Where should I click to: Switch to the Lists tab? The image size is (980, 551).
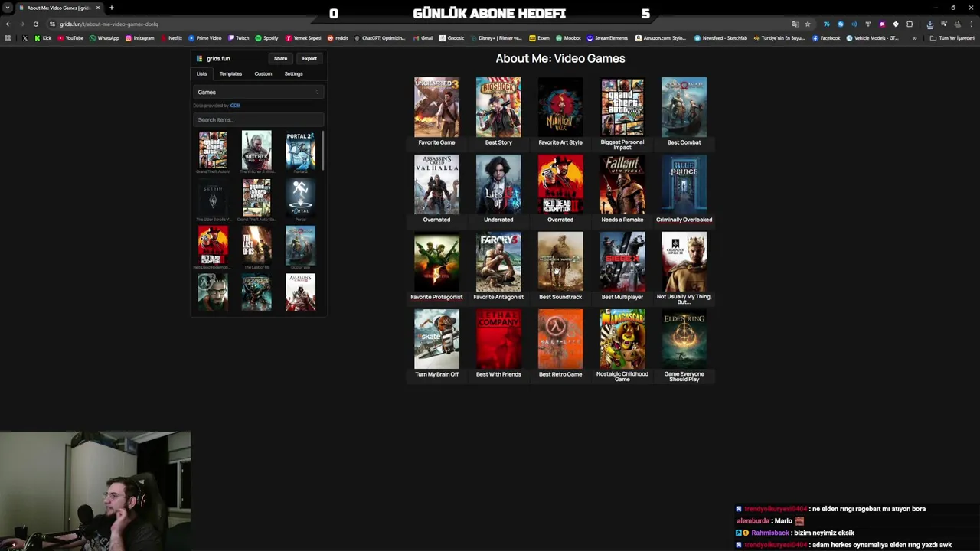[201, 73]
